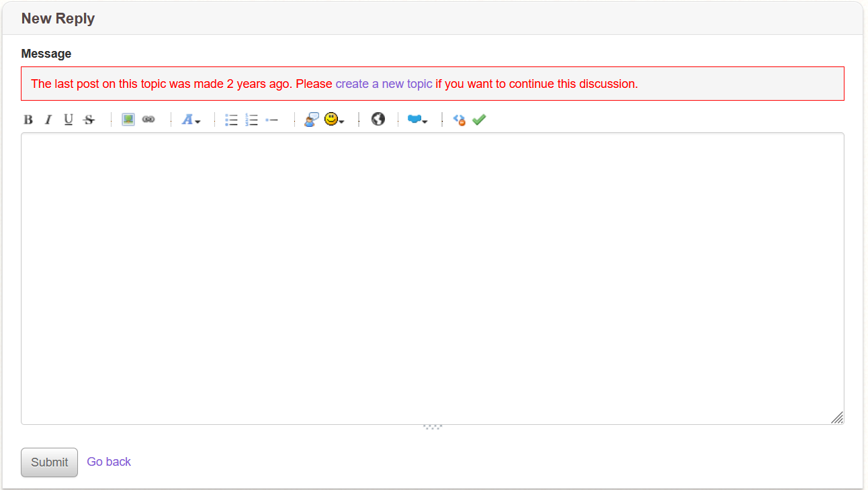Image resolution: width=868 pixels, height=490 pixels.
Task: Insert an ordered list
Action: point(252,119)
